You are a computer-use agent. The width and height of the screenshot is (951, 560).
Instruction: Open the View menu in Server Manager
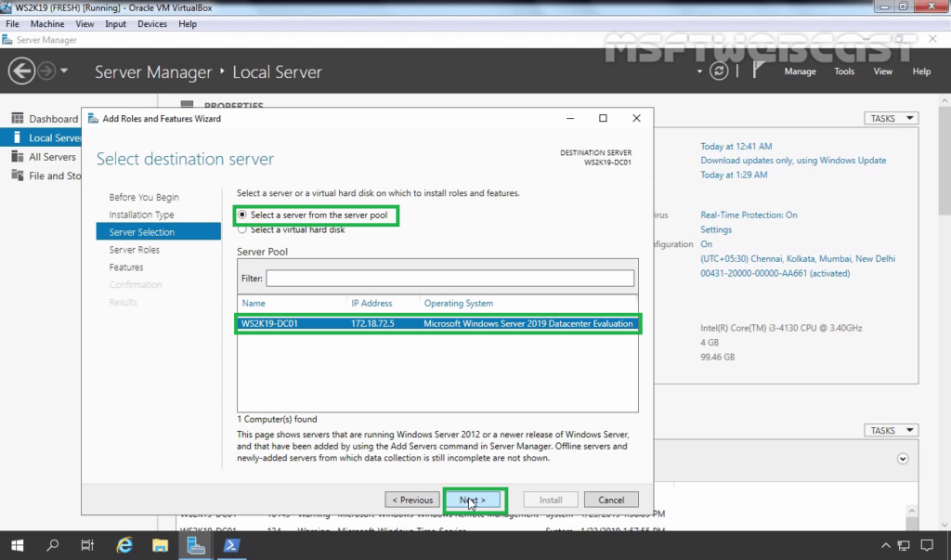[x=882, y=72]
